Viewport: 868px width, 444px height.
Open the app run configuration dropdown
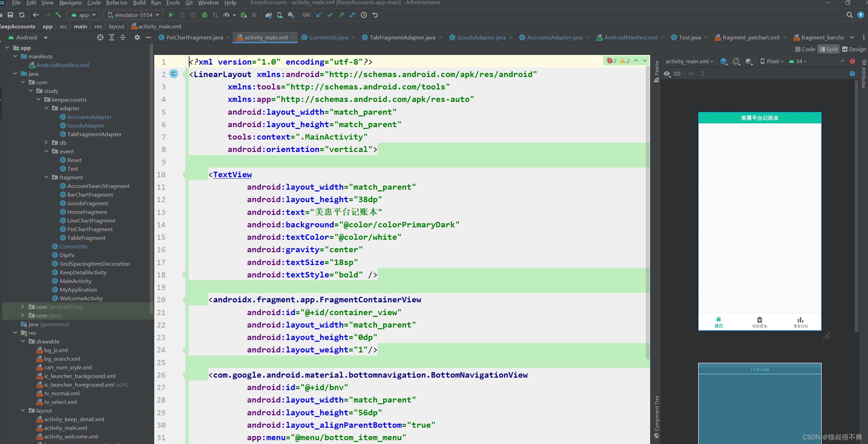tap(83, 15)
